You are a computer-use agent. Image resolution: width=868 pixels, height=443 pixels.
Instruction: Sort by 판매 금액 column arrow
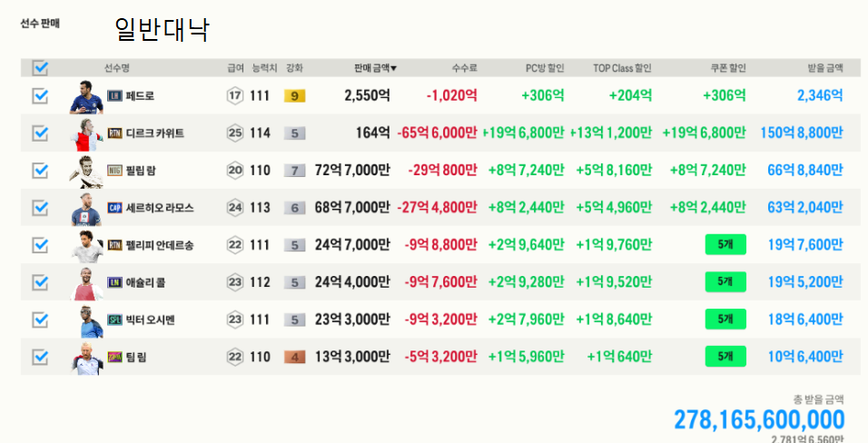393,68
